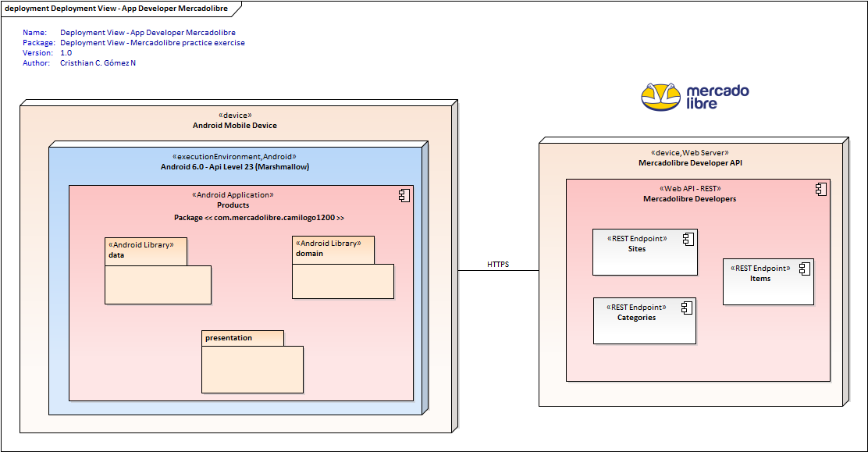Click the component icon on Mercadolibre Developers
The height and width of the screenshot is (452, 868).
point(821,189)
